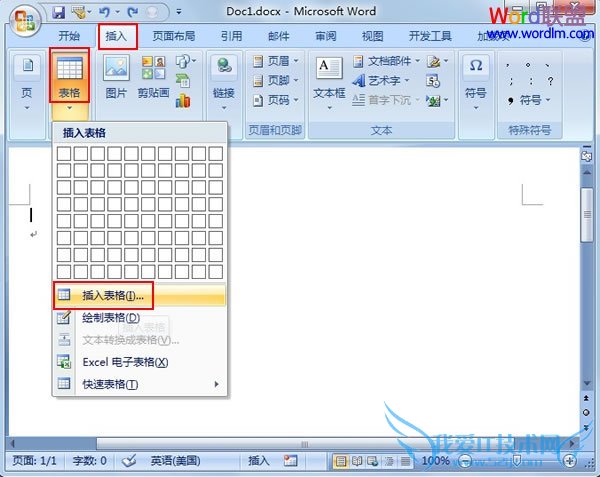This screenshot has width=600, height=477.
Task: Click the macro recording icon
Action: (x=291, y=461)
